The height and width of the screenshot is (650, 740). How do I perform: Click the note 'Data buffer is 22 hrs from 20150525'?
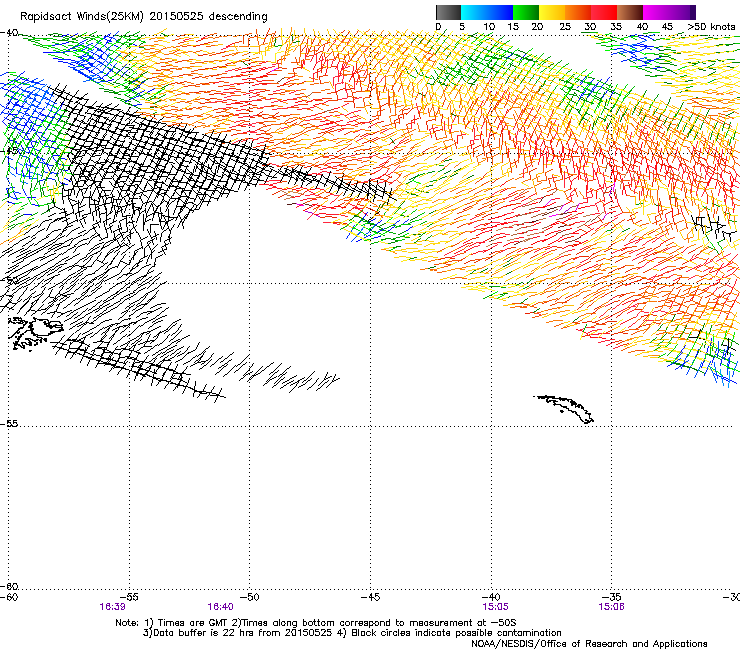pyautogui.click(x=243, y=633)
